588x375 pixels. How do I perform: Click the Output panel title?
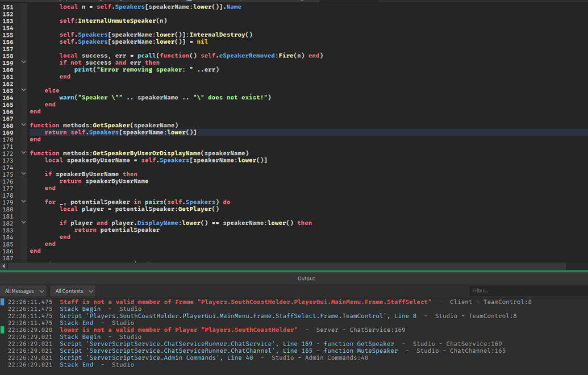306,278
